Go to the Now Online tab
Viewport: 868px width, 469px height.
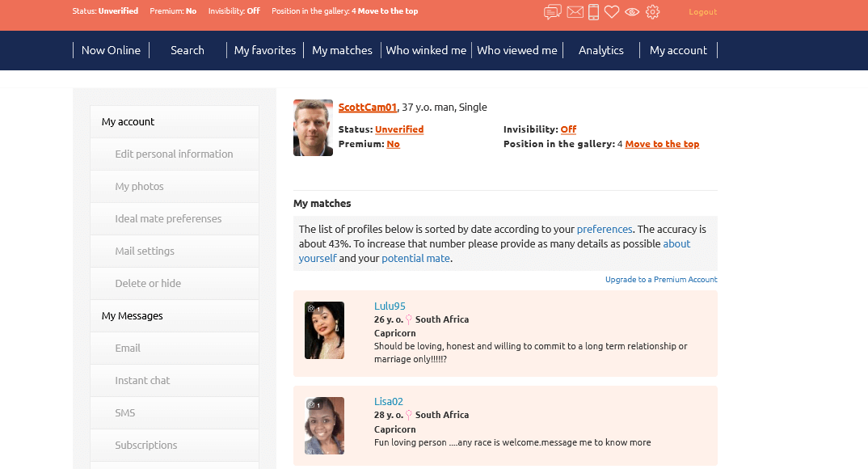[111, 50]
